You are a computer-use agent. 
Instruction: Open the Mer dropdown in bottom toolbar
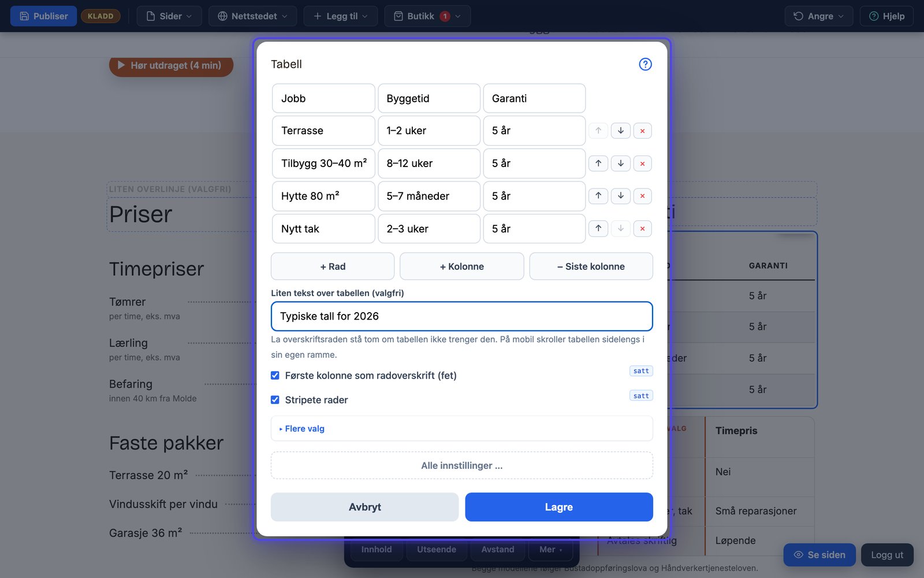click(x=551, y=550)
